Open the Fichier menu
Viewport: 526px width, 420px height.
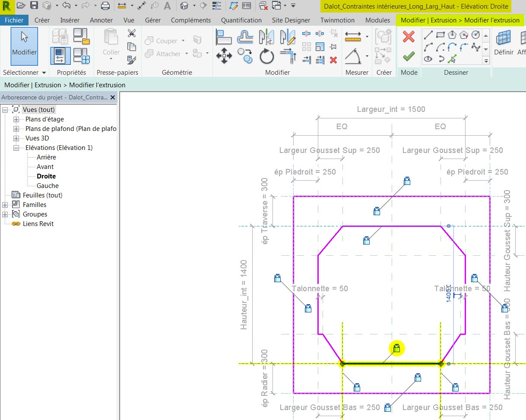pyautogui.click(x=14, y=20)
